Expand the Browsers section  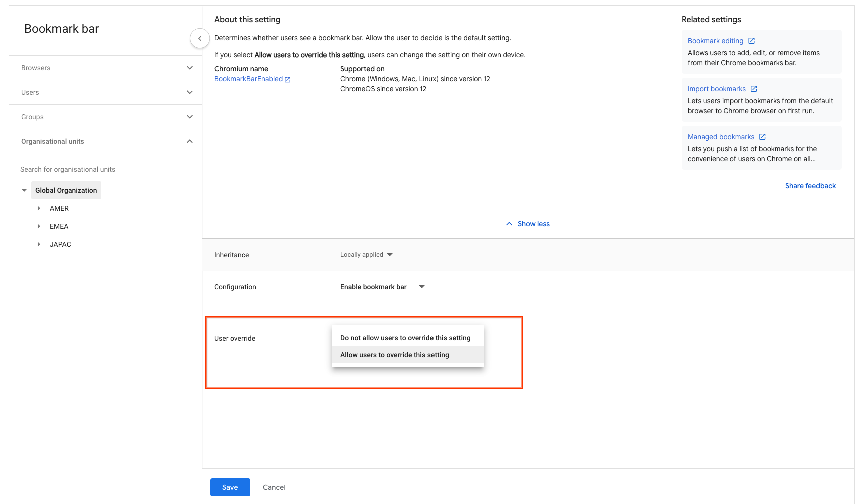tap(190, 68)
